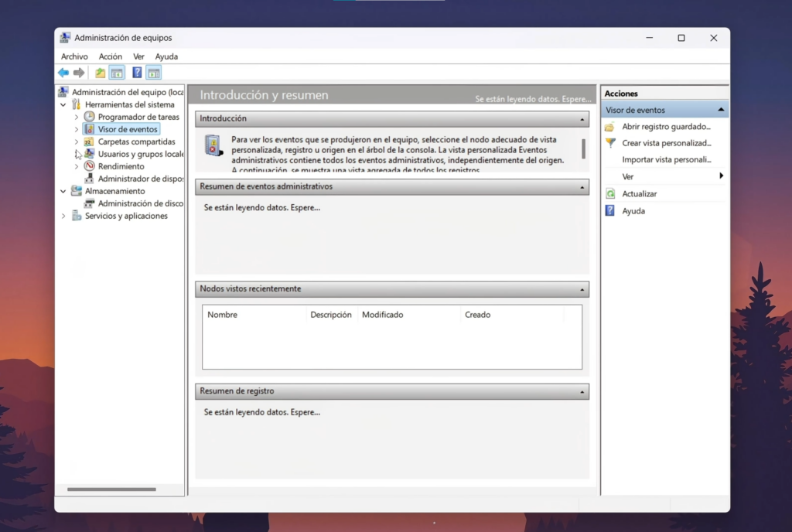792x532 pixels.
Task: Click the blue Help question mark toolbar icon
Action: coord(137,73)
